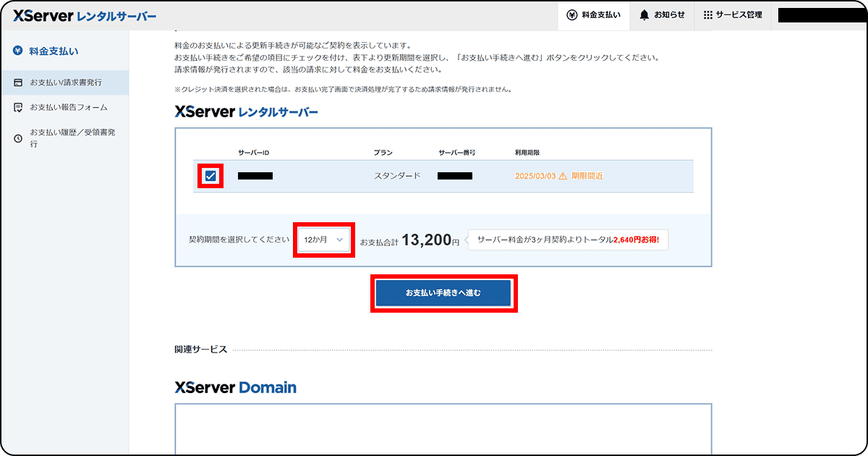This screenshot has width=868, height=456.
Task: Click the 2025/03/03 expiry date
Action: pos(535,176)
